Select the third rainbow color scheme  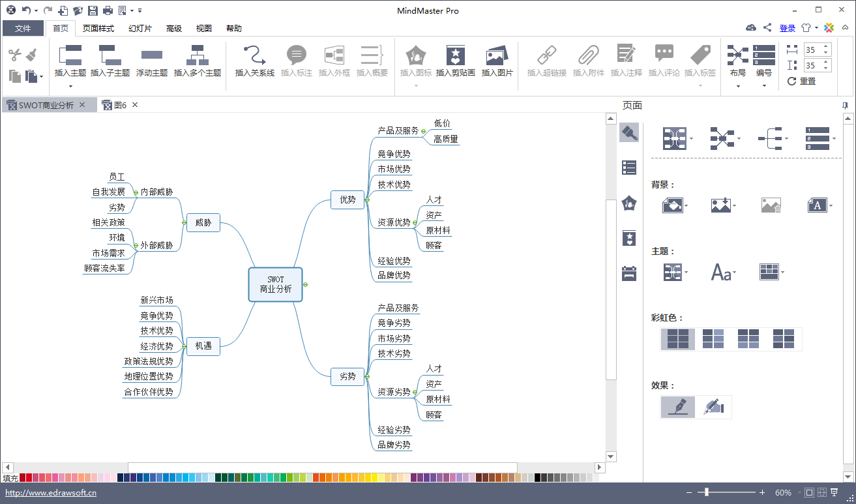click(x=748, y=339)
